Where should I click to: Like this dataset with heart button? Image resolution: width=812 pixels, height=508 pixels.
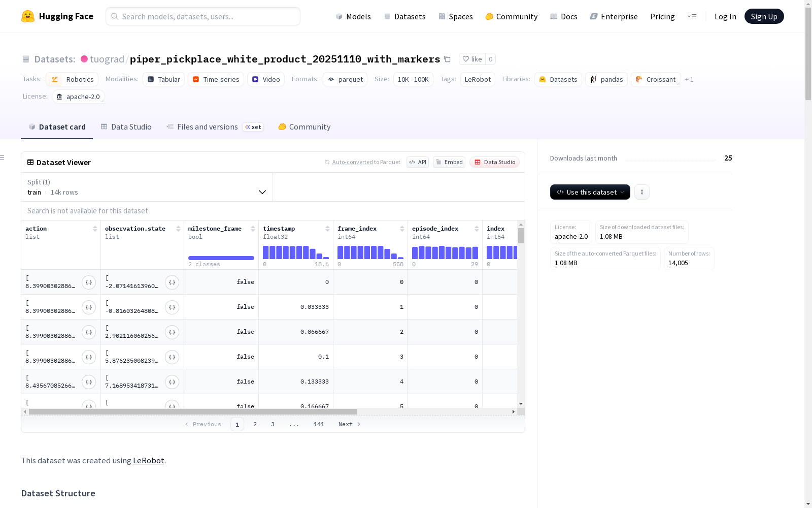point(472,59)
